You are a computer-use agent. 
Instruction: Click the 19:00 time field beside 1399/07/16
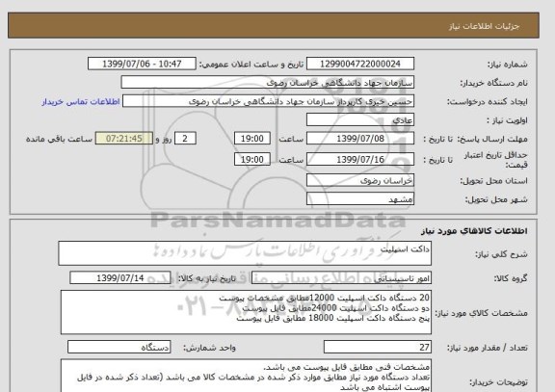coord(252,159)
